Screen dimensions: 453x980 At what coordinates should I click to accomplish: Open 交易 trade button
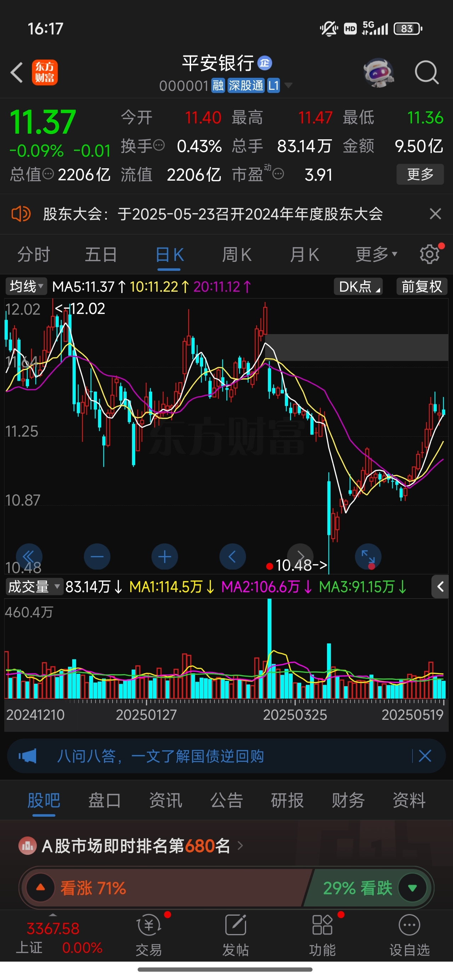pos(149,936)
